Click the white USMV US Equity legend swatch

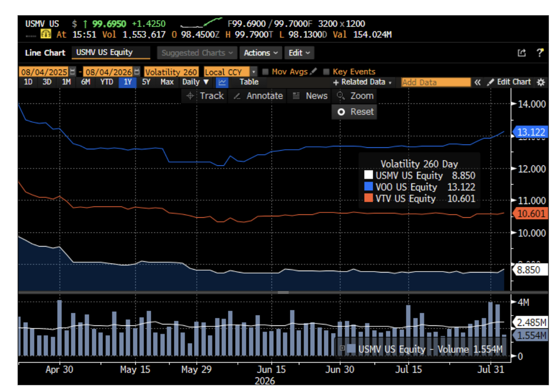(368, 174)
